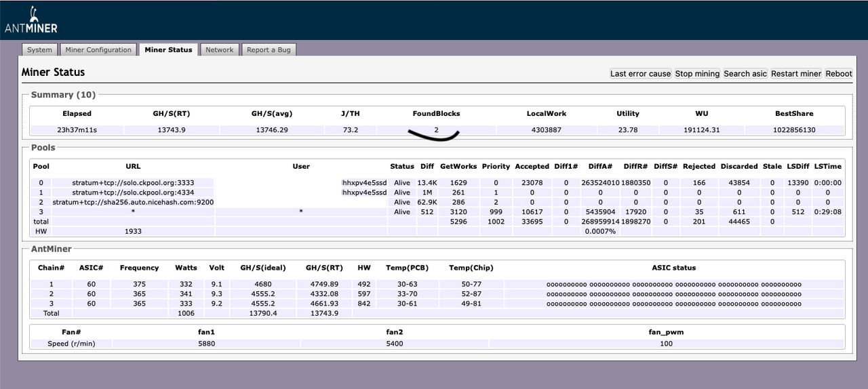Click the fan_pwm value 100
This screenshot has height=389, width=868.
(x=666, y=344)
